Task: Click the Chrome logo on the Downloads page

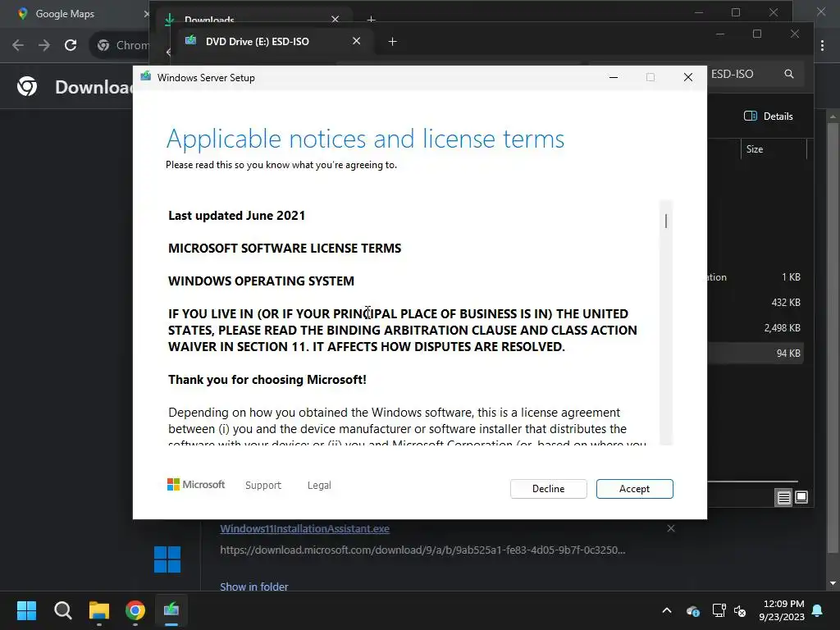Action: [x=27, y=85]
